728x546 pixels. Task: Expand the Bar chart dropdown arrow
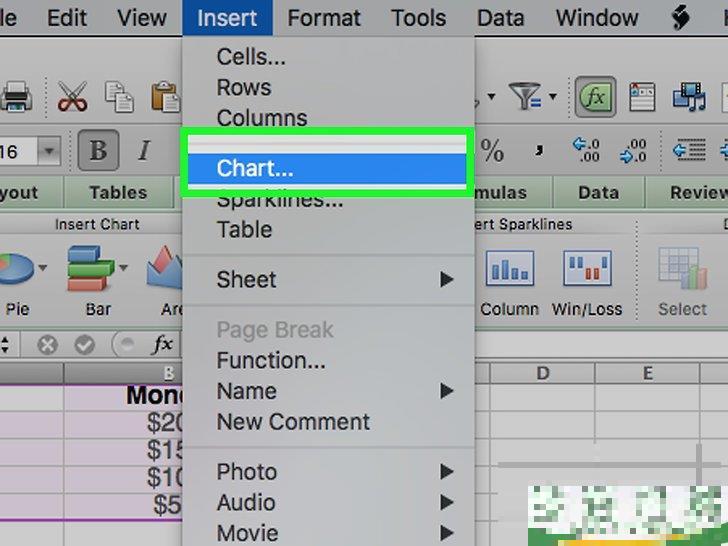123,268
